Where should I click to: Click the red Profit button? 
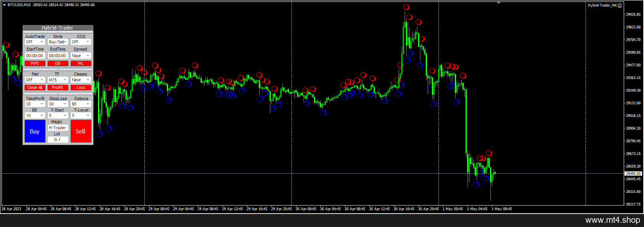point(58,87)
